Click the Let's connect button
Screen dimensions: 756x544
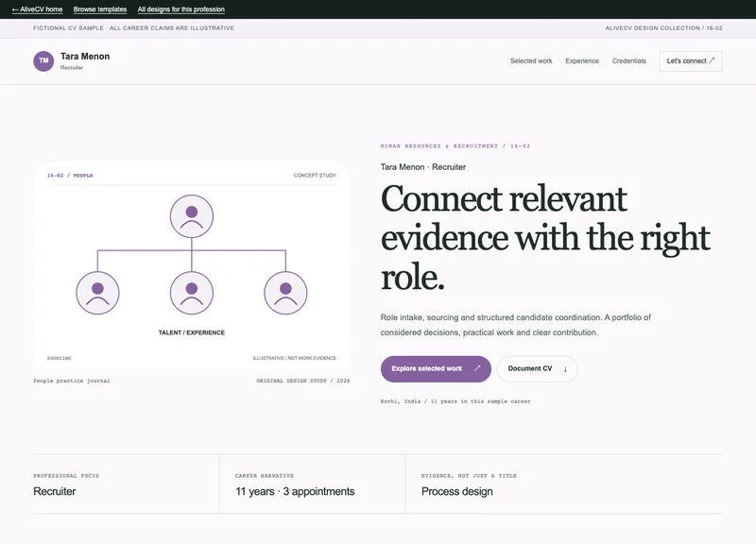click(x=691, y=61)
